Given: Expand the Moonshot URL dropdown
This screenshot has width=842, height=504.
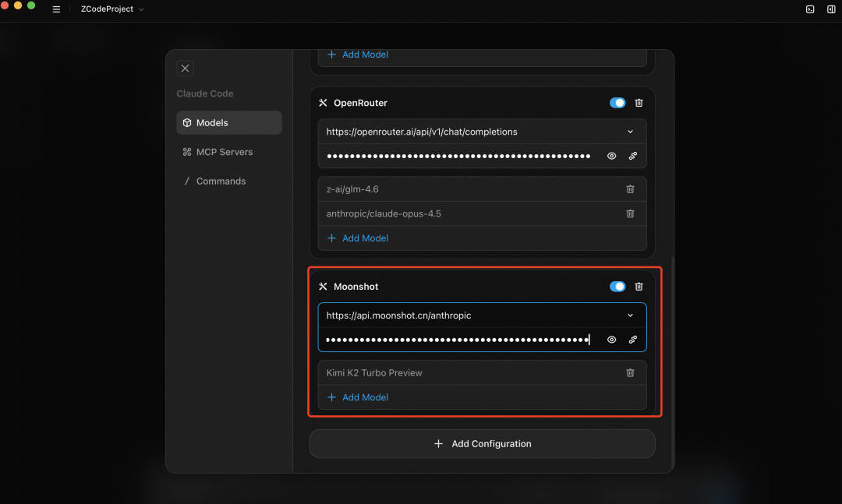Looking at the screenshot, I should (x=631, y=315).
